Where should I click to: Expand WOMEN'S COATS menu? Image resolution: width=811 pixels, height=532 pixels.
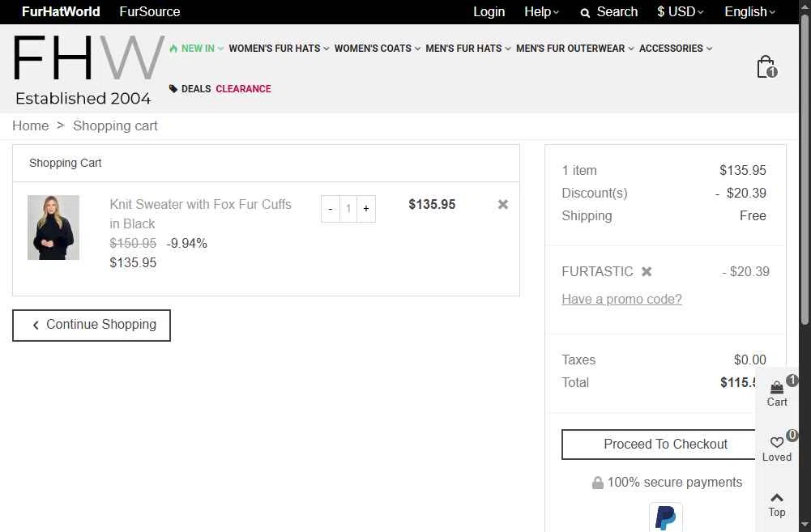click(x=377, y=48)
